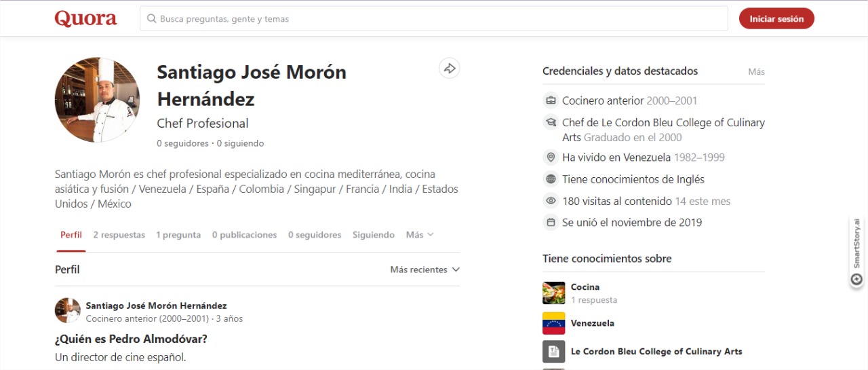Screen dimensions: 868x370
Task: Open Le Cordon Bleu College topic link
Action: (656, 352)
